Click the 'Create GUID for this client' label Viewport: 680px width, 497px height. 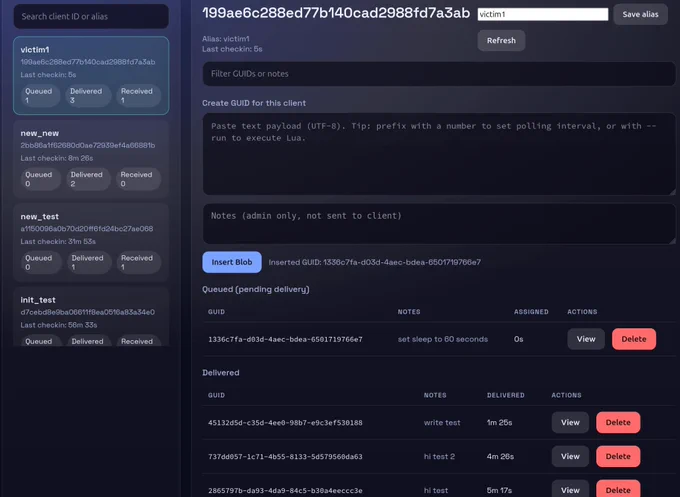click(254, 103)
